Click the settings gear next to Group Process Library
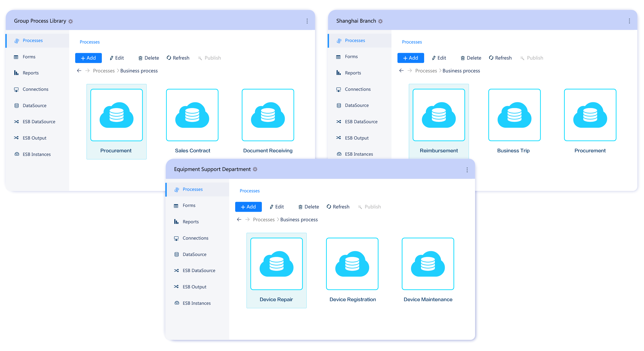Viewport: 644px width, 351px height. tap(71, 21)
